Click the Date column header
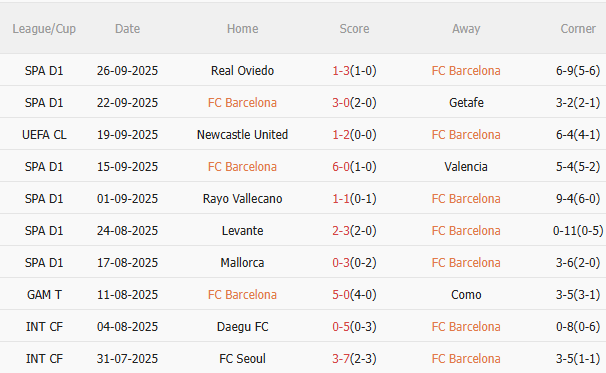Screen dimensions: 606x373 coord(128,29)
